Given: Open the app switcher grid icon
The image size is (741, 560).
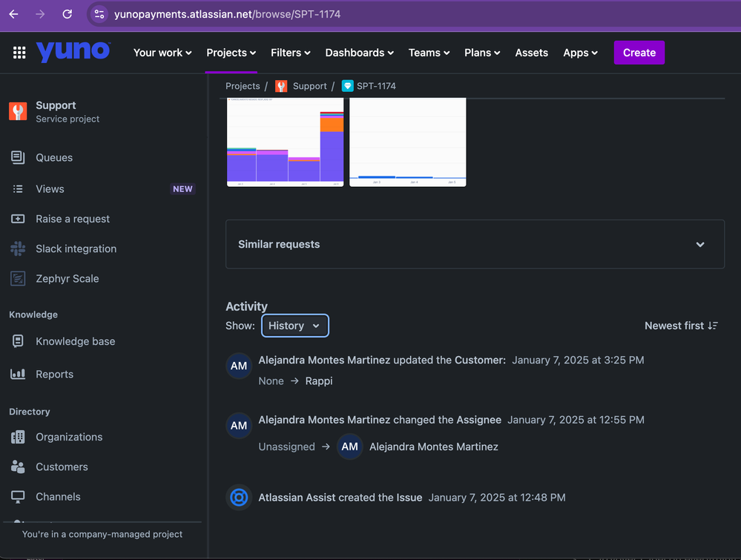Looking at the screenshot, I should tap(19, 53).
